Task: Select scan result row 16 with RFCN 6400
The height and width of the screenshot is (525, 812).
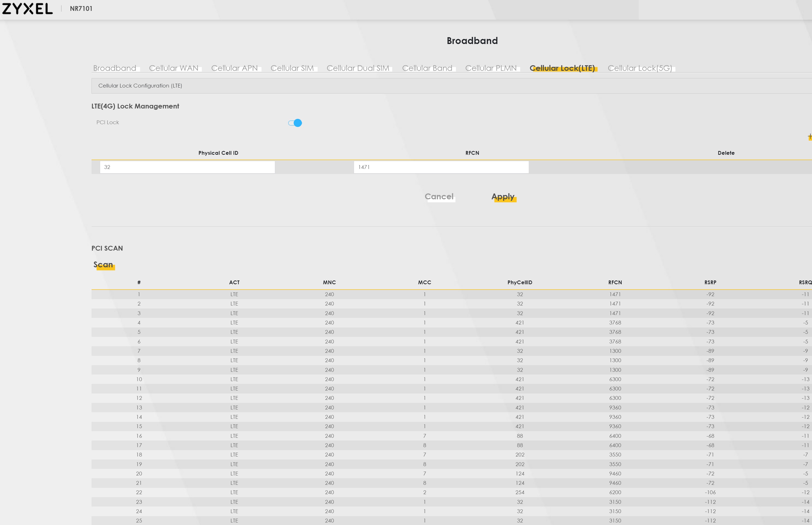Action: tap(615, 436)
